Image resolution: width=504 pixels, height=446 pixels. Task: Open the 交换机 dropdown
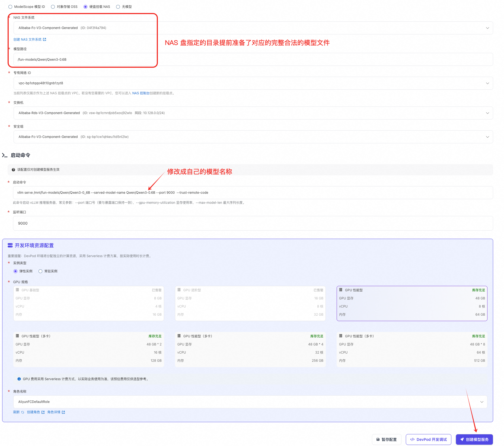tap(253, 113)
